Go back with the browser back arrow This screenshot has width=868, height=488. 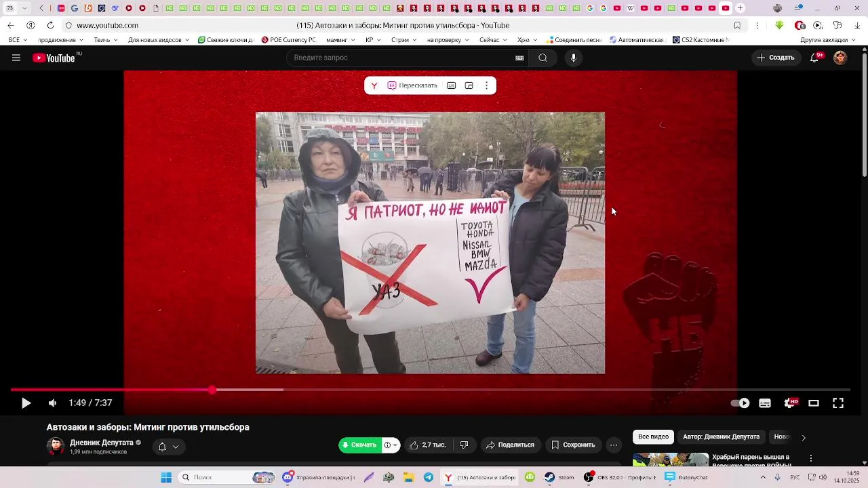pyautogui.click(x=11, y=26)
